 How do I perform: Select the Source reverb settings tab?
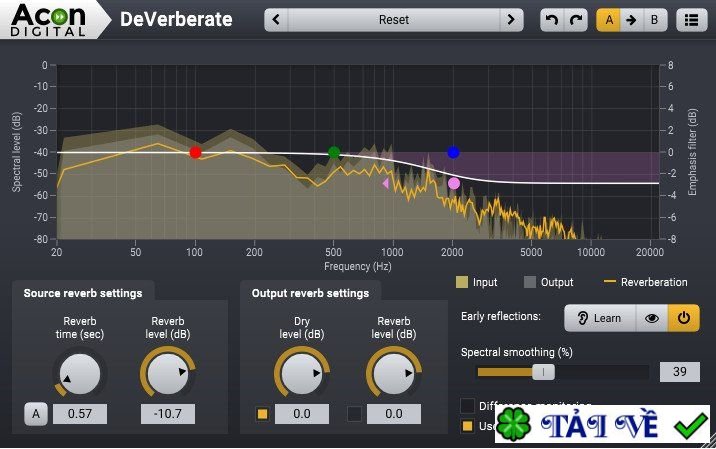tap(83, 293)
